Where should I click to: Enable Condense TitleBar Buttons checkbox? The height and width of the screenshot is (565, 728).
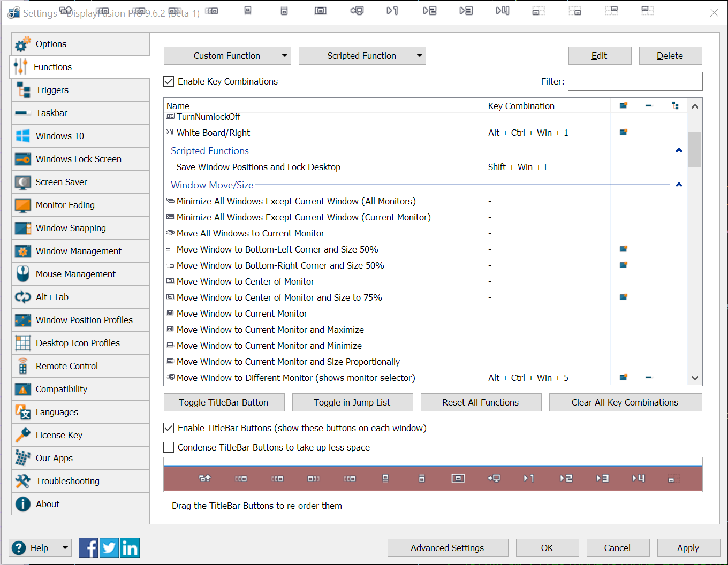click(x=169, y=447)
